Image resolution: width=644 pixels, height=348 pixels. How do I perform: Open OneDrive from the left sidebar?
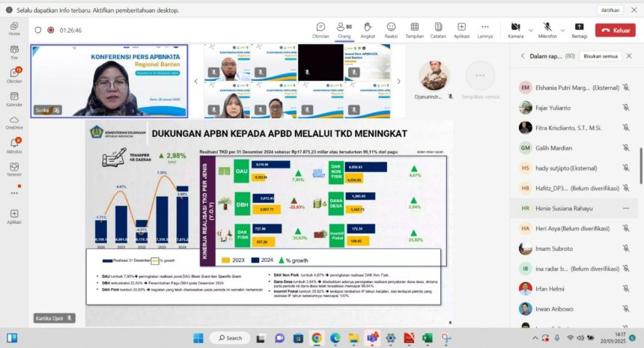[14, 120]
